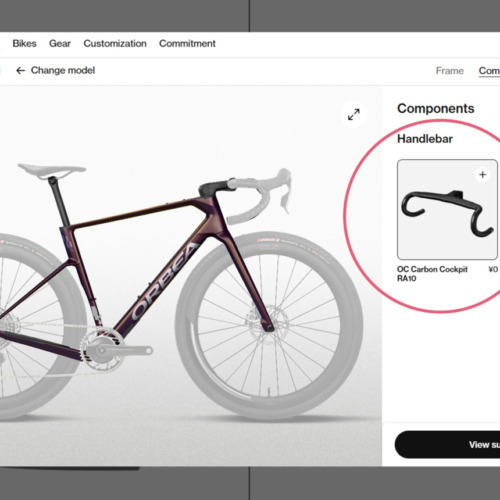The width and height of the screenshot is (500, 500).
Task: Expand the bike preview to fullscreen
Action: coord(354,115)
